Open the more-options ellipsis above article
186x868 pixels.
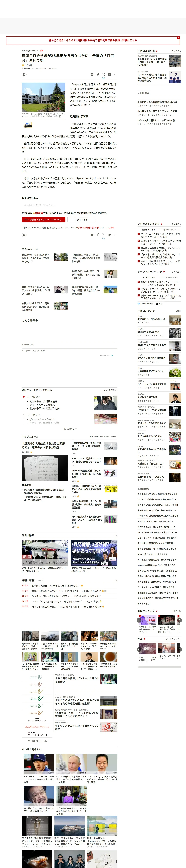pyautogui.click(x=115, y=75)
